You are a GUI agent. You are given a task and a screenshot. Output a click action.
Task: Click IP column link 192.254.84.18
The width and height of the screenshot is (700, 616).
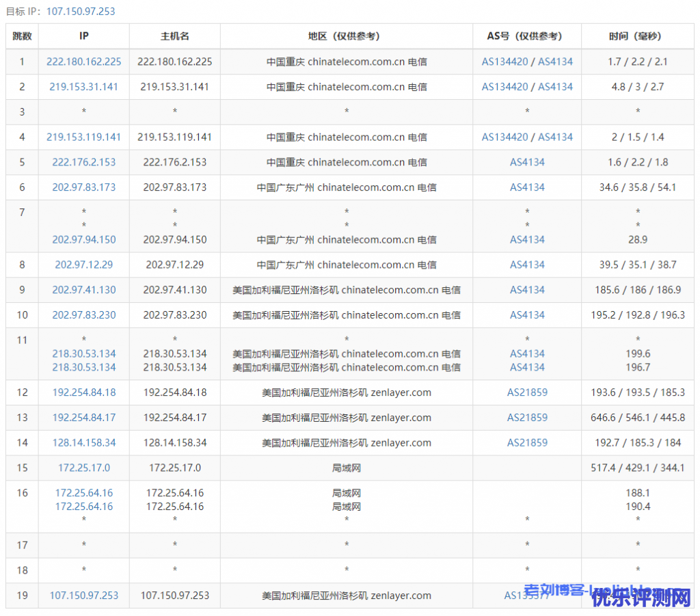(84, 392)
